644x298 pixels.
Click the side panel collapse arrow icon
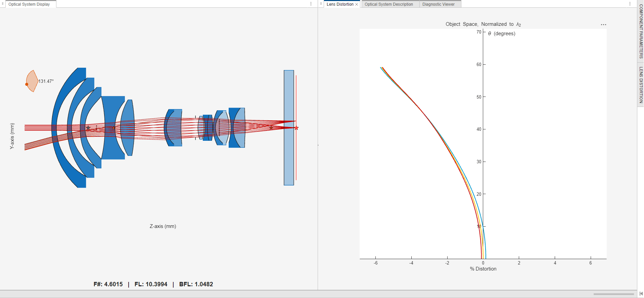pos(641,294)
